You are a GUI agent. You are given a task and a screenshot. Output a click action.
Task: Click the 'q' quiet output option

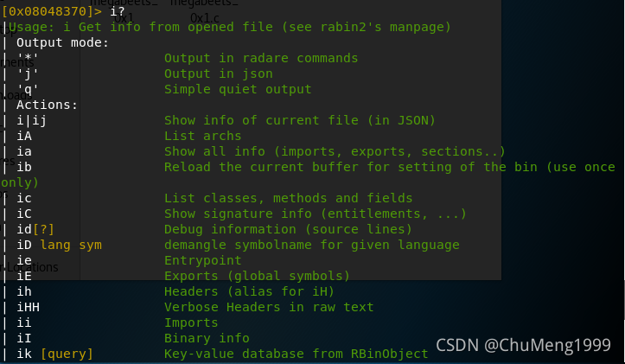coord(28,89)
